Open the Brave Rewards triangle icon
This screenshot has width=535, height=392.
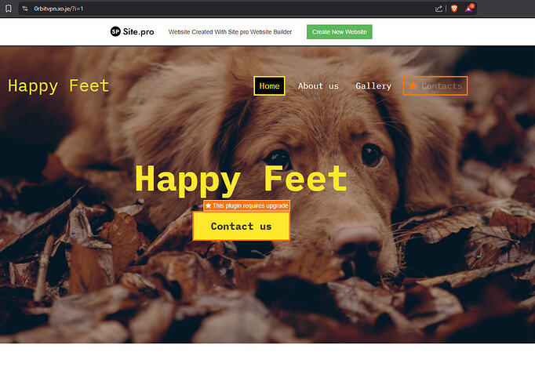pos(469,9)
